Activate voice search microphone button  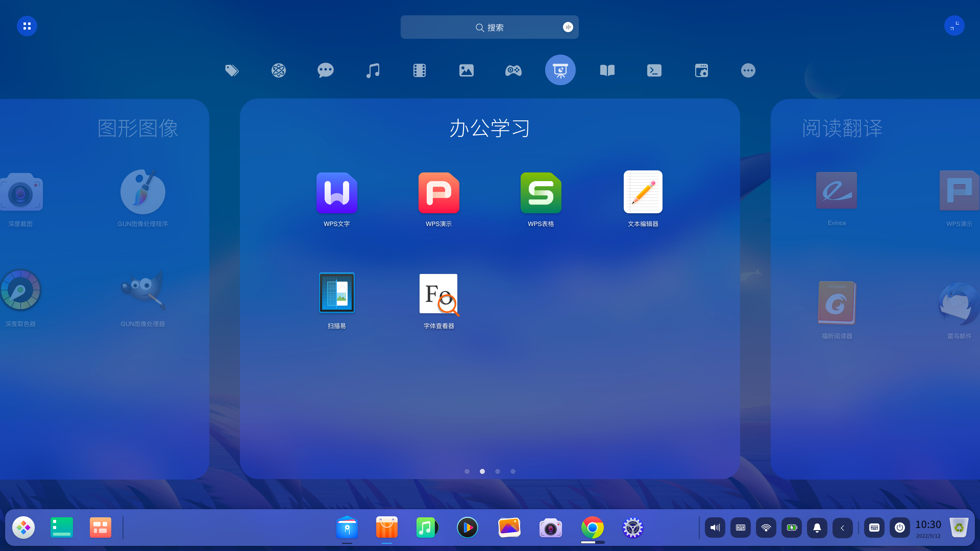point(568,27)
